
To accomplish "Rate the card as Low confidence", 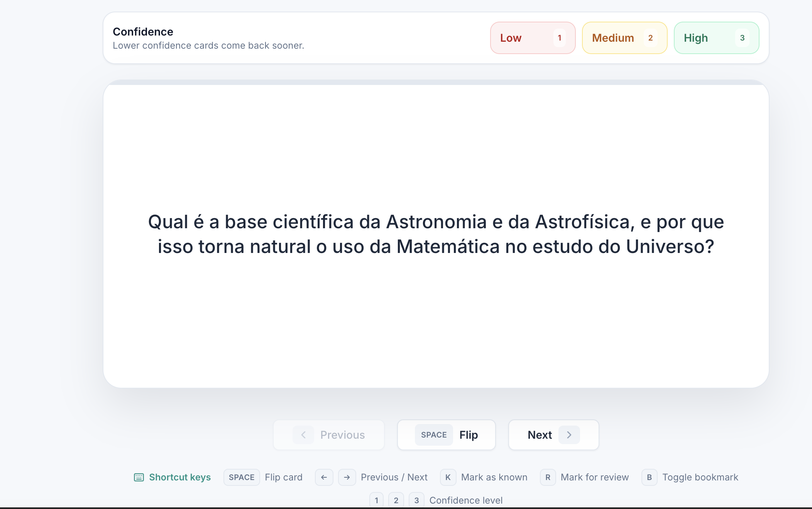I will click(533, 38).
